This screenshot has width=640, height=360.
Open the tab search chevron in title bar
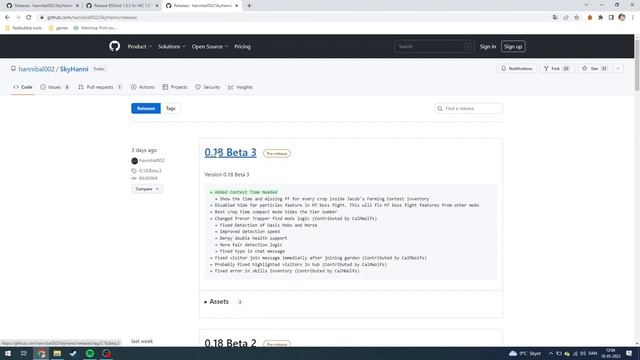[x=586, y=5]
